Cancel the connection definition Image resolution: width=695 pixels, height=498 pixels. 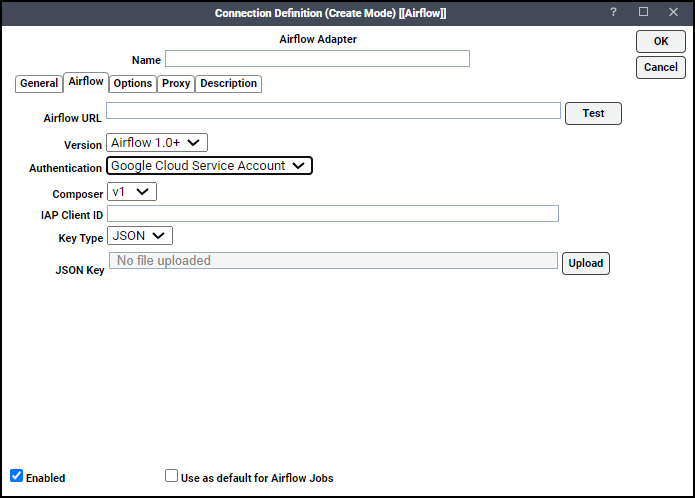(x=660, y=67)
